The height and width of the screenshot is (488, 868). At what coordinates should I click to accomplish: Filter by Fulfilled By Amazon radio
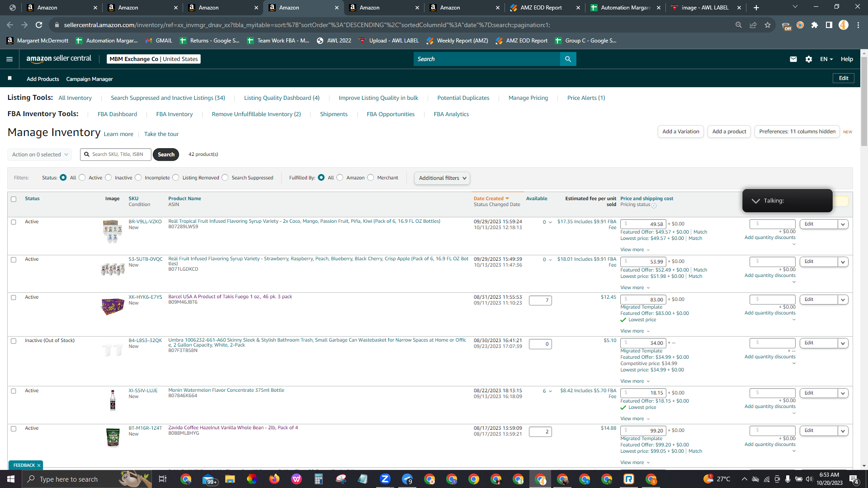[340, 178]
